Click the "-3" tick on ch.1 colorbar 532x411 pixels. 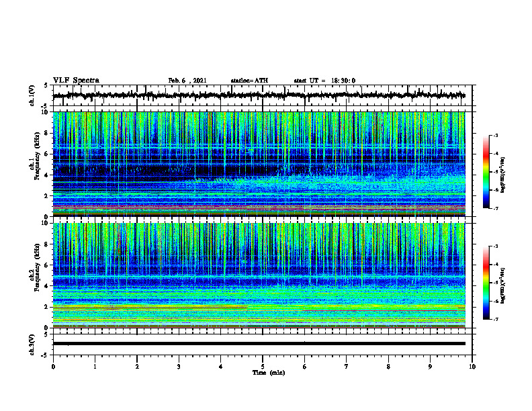[x=495, y=136]
